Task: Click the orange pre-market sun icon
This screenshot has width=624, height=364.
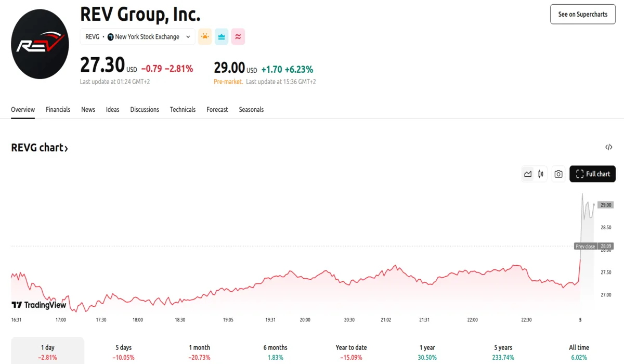Action: (205, 36)
